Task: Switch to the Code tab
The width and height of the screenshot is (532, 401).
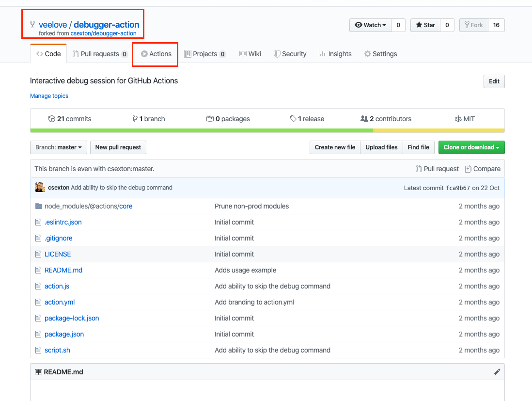Action: pos(48,54)
